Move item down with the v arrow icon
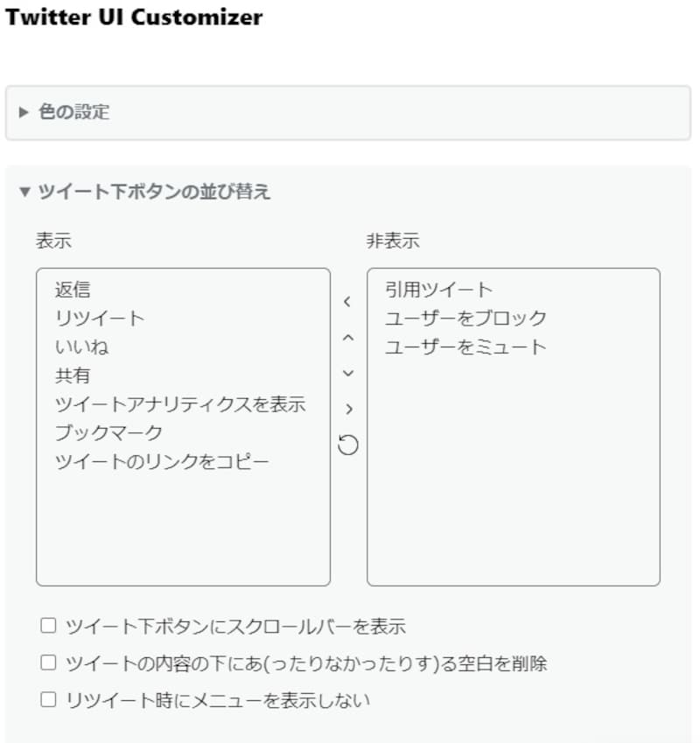 click(348, 374)
